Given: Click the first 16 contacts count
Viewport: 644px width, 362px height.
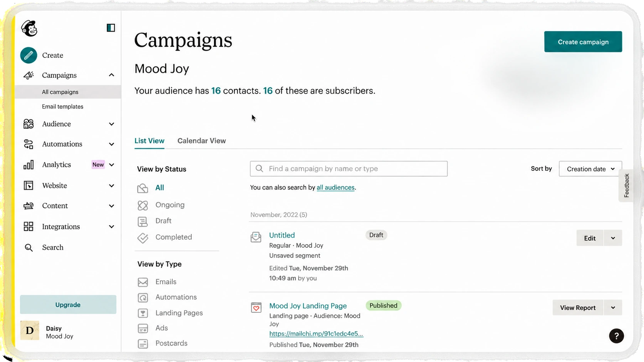Looking at the screenshot, I should coord(216,91).
